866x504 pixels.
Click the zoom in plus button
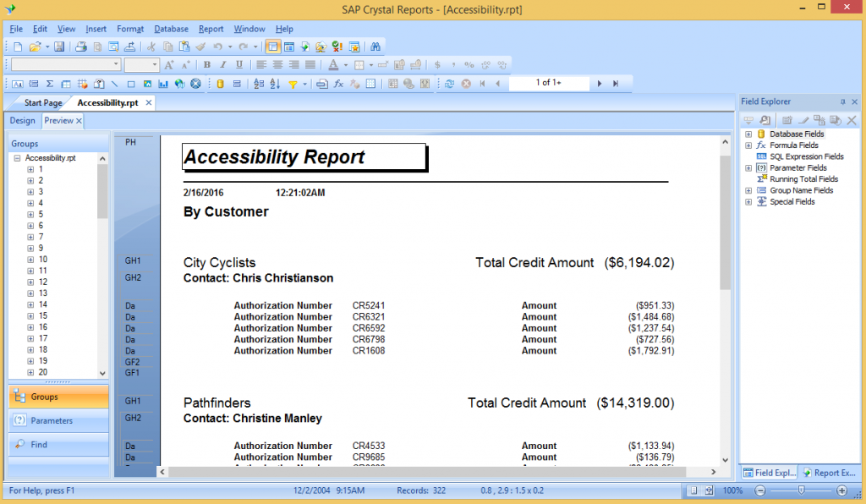(841, 490)
